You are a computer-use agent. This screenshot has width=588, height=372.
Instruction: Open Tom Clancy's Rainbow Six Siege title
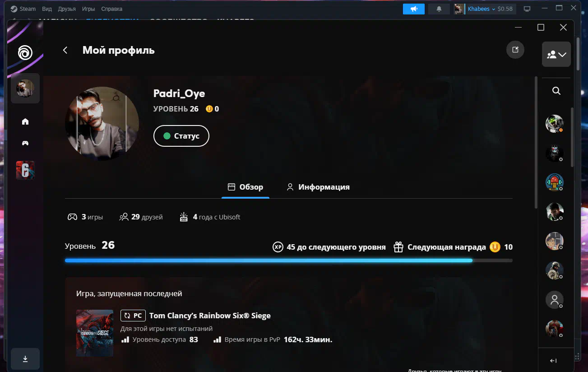coord(210,316)
